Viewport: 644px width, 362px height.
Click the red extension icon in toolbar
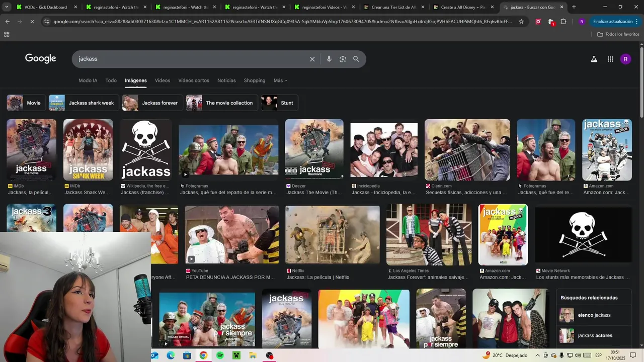(x=538, y=22)
